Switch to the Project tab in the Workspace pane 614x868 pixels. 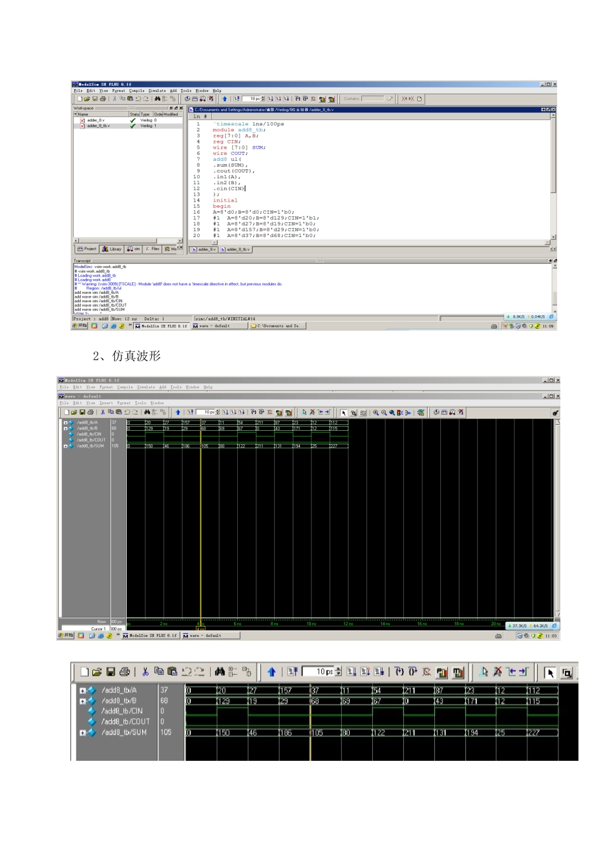point(87,249)
